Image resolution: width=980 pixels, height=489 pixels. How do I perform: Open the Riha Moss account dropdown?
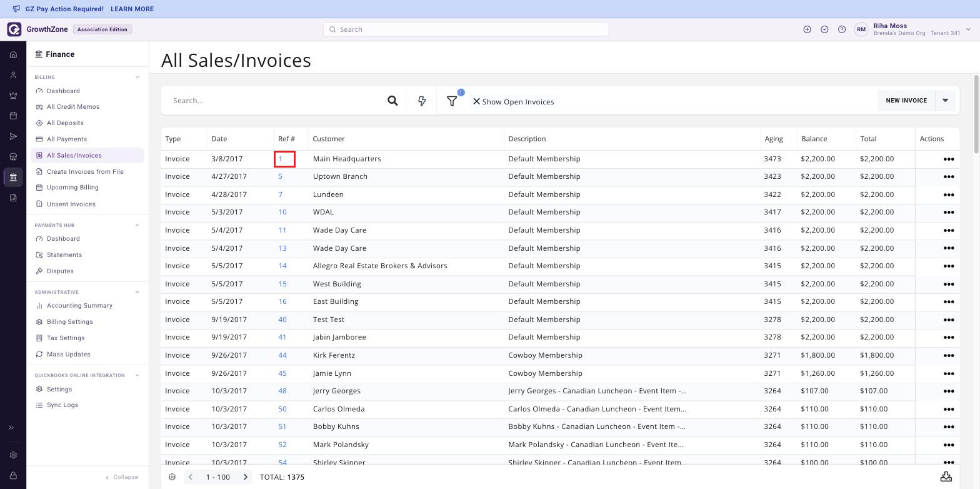[x=968, y=29]
